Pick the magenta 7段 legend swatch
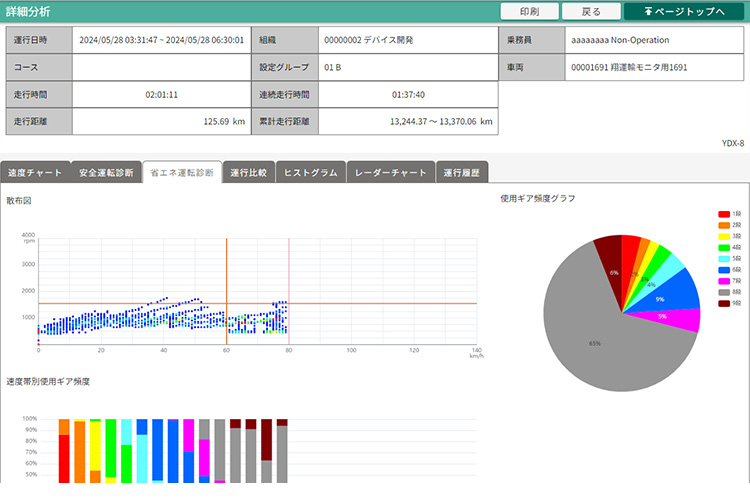 click(725, 279)
